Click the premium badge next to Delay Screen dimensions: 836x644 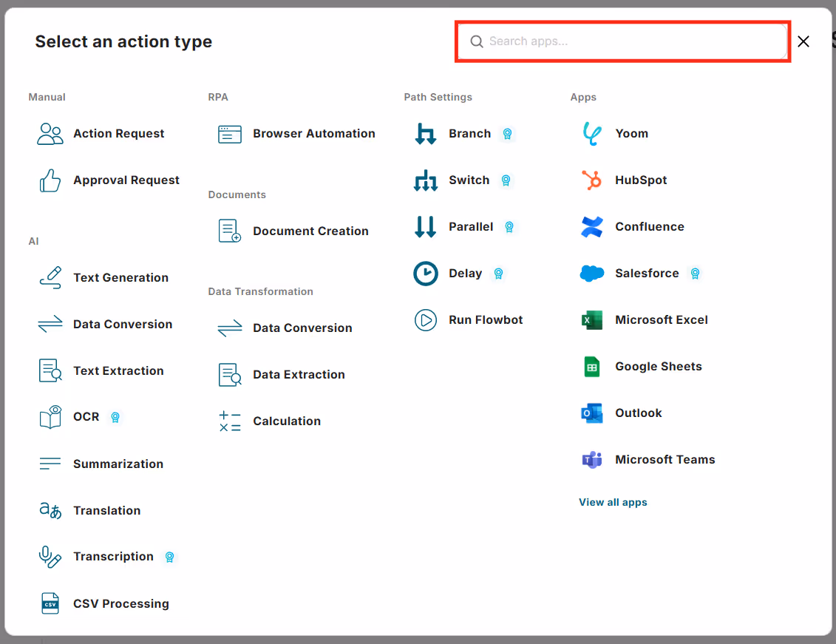click(498, 274)
